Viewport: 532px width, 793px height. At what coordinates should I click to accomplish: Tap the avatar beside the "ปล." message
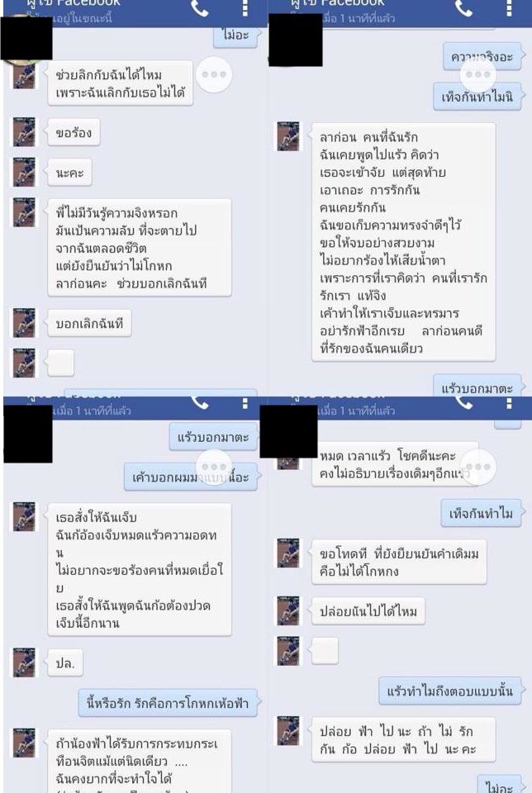(x=24, y=662)
